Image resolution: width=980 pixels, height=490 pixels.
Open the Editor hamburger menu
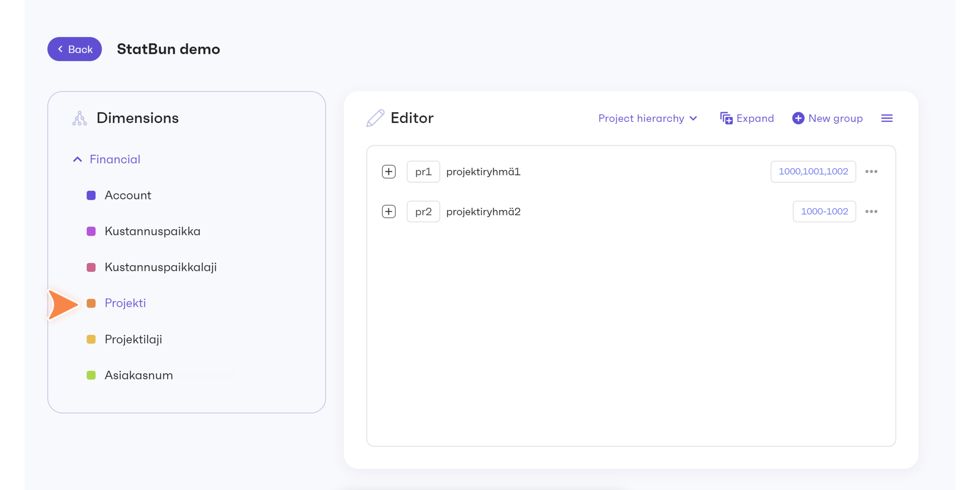887,118
